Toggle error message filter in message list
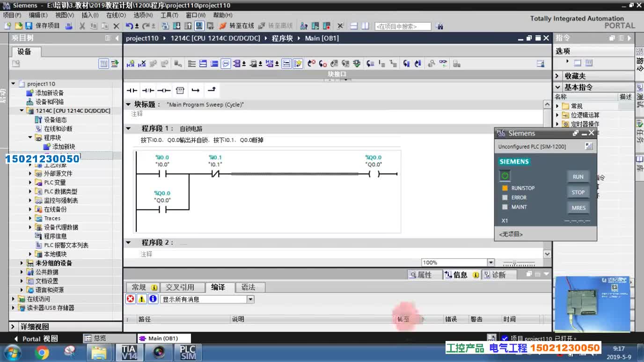This screenshot has height=362, width=644. (x=131, y=298)
